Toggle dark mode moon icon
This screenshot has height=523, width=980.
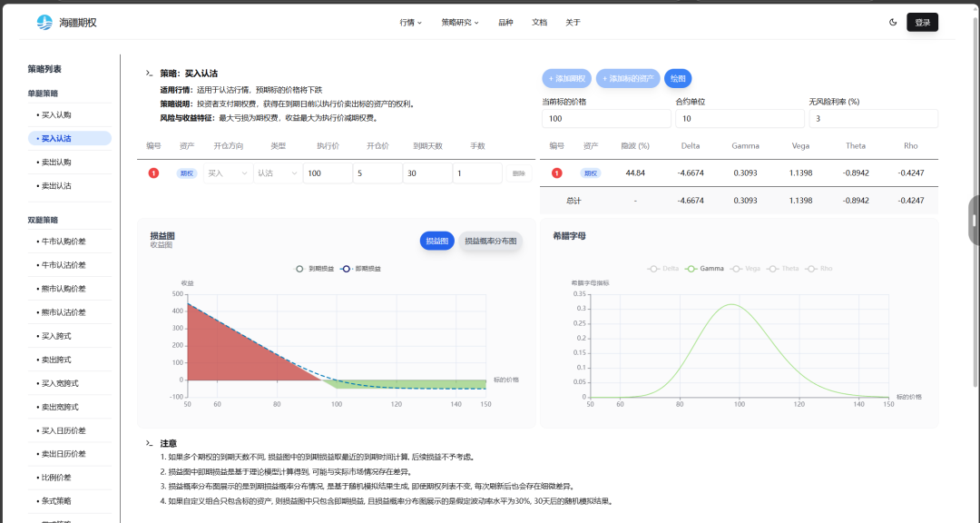[893, 23]
